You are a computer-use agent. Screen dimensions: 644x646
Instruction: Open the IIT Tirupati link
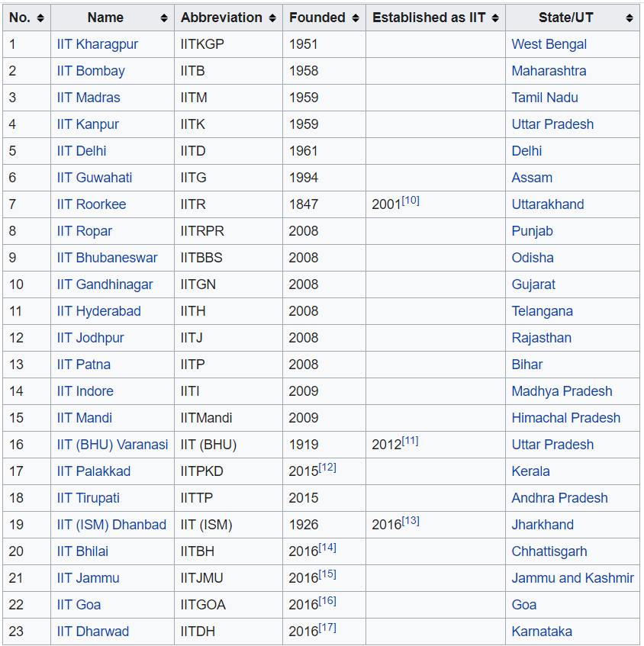coord(89,498)
